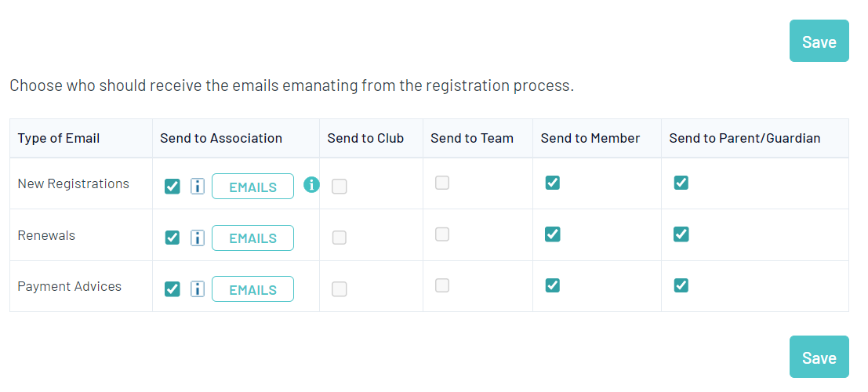Viewport: 868px width, 392px height.
Task: Toggle Send to Member for Renewals
Action: [553, 234]
